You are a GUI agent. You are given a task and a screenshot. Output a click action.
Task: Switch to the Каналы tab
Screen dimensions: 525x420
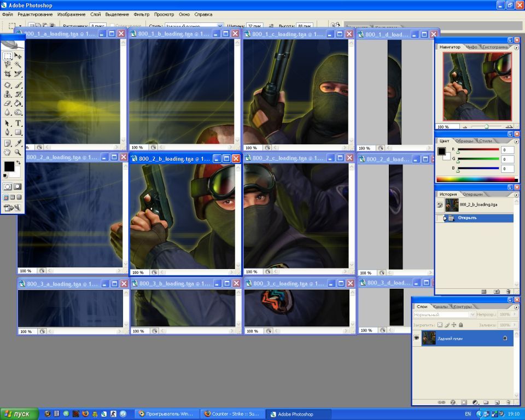tap(440, 306)
